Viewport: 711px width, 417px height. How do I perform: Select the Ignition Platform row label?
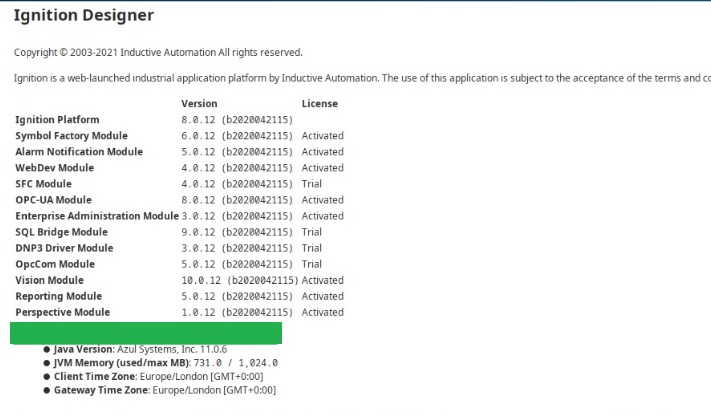57,120
